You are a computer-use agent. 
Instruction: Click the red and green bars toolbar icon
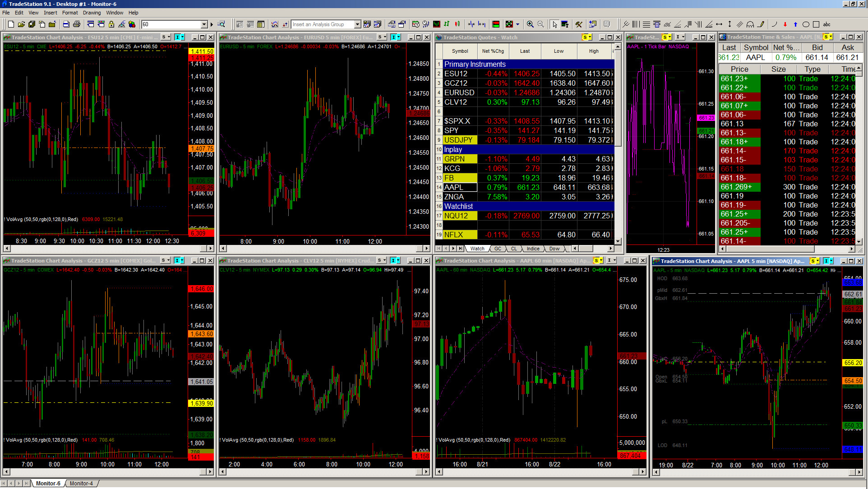tap(496, 24)
